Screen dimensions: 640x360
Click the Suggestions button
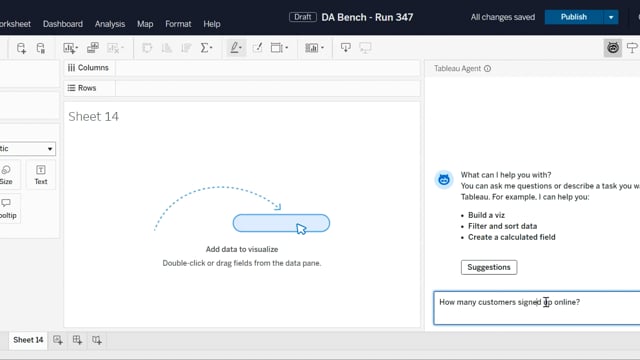pos(489,267)
